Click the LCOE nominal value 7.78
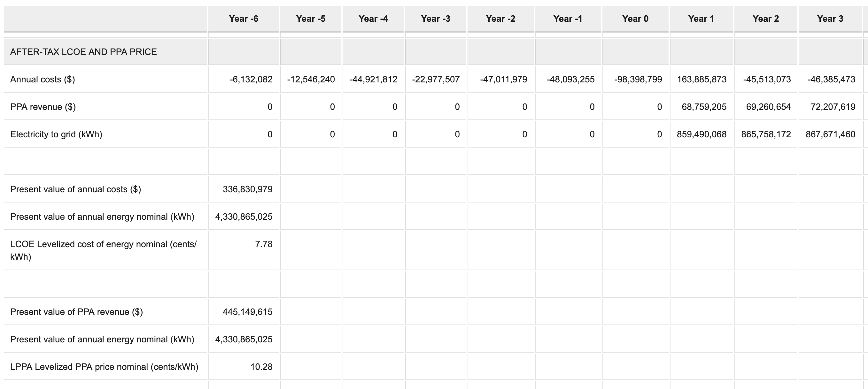 tap(263, 244)
